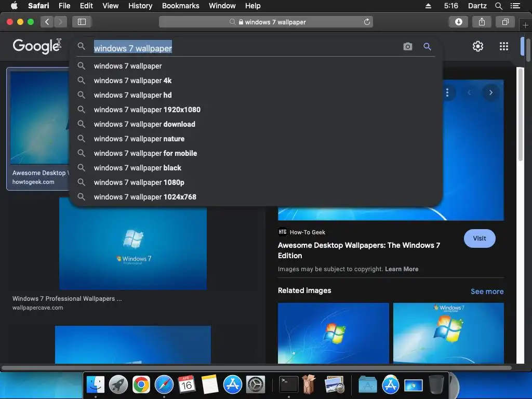Screen dimensions: 532x399
Task: Open the howtogeek.com result thumbnail
Action: pos(39,118)
